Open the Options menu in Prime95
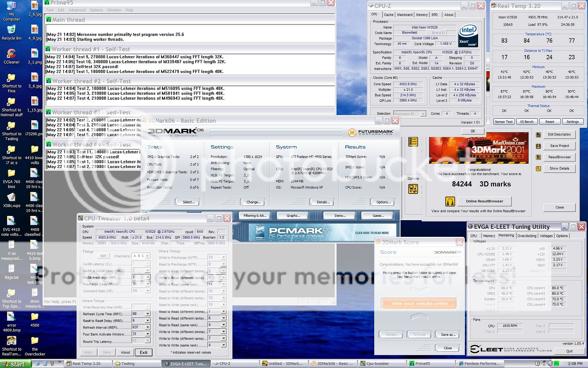This screenshot has height=368, width=588. click(96, 10)
